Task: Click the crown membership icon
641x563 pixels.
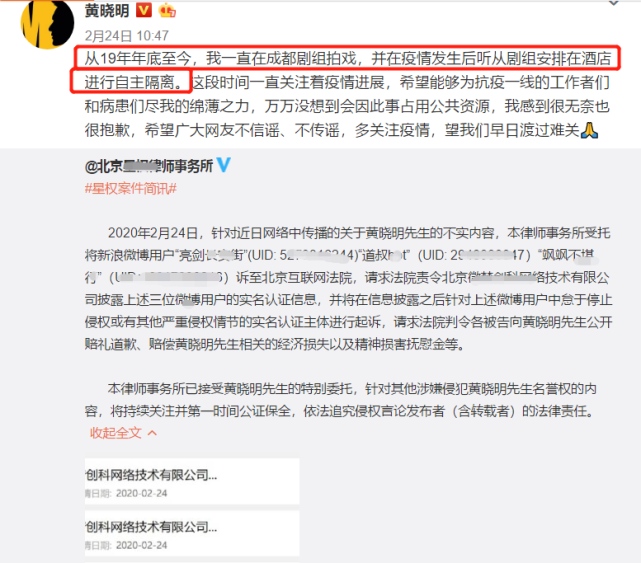Action: 168,11
